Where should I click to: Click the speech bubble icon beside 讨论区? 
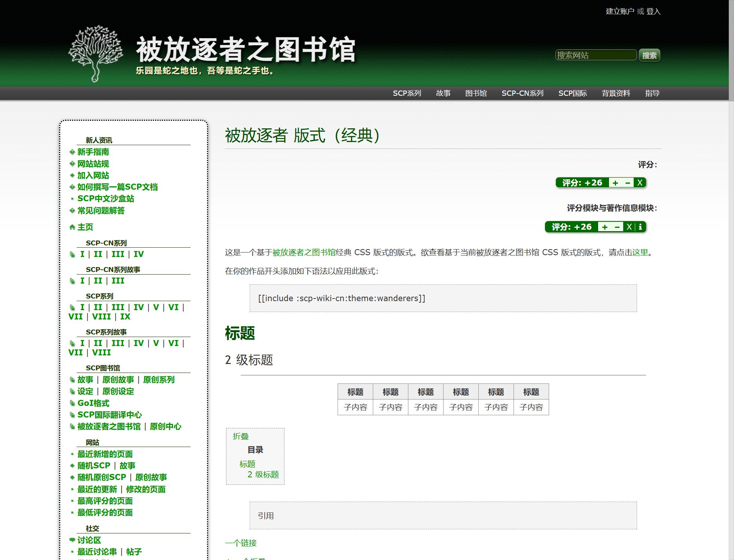click(72, 540)
